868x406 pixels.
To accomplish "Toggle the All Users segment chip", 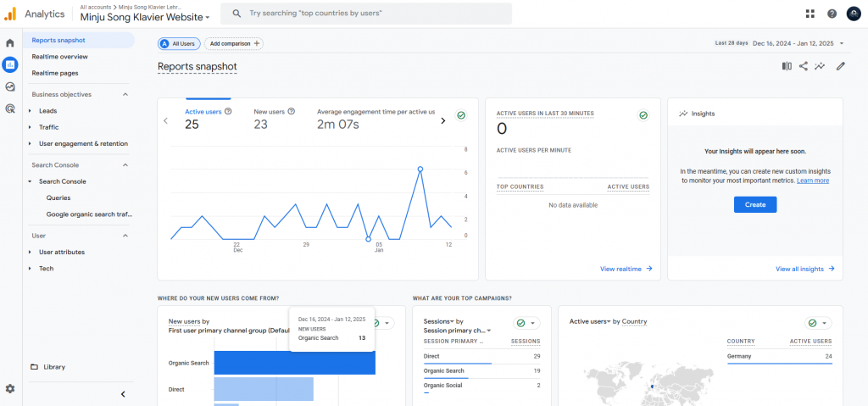I will (x=179, y=43).
